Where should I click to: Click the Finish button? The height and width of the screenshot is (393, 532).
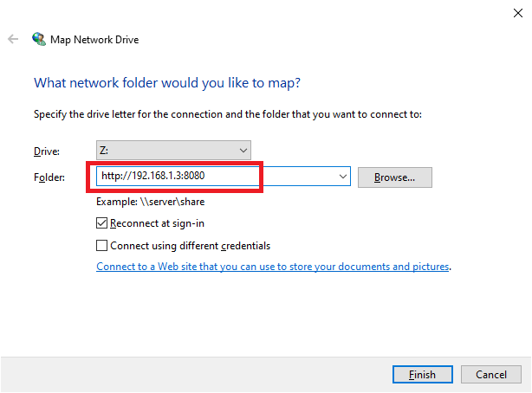click(x=421, y=374)
